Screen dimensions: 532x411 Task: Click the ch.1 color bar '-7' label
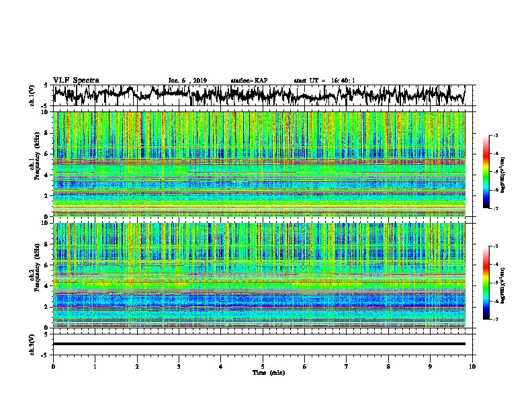tap(495, 208)
